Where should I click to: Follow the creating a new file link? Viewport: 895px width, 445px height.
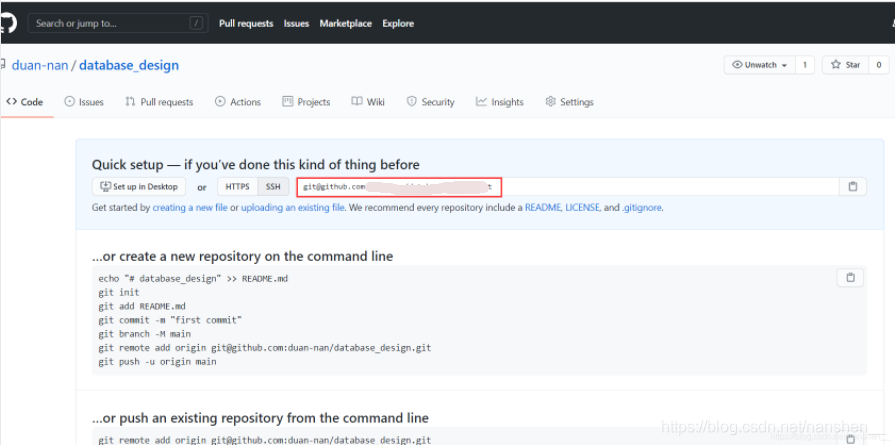[190, 208]
